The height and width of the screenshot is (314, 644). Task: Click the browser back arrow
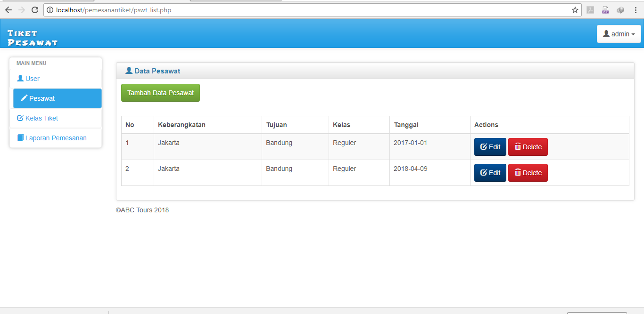pos(8,10)
